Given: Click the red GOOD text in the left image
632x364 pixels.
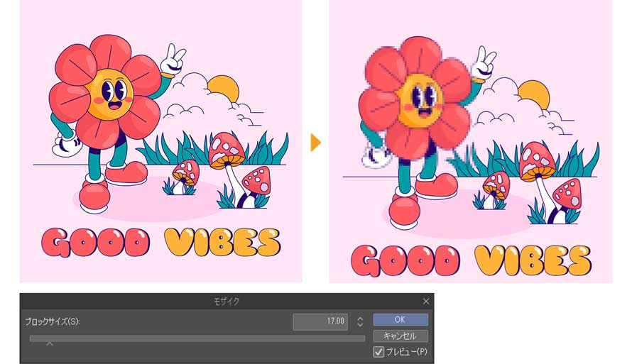Looking at the screenshot, I should point(95,243).
